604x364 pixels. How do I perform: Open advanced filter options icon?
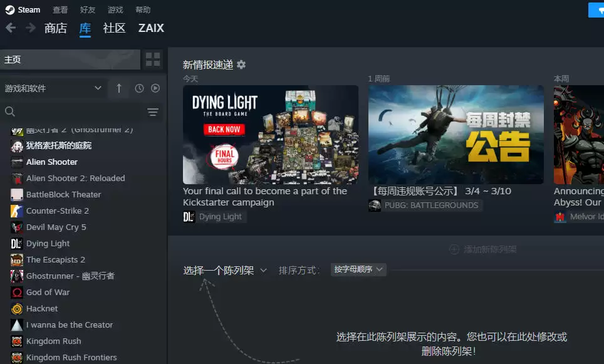click(152, 112)
